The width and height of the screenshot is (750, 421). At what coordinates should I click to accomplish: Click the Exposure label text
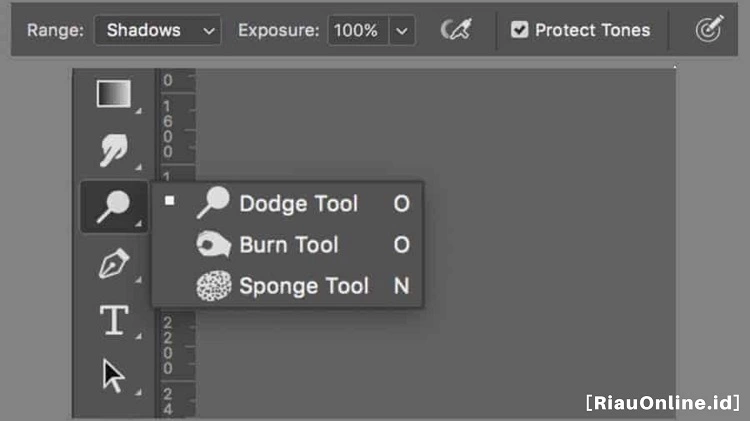278,30
